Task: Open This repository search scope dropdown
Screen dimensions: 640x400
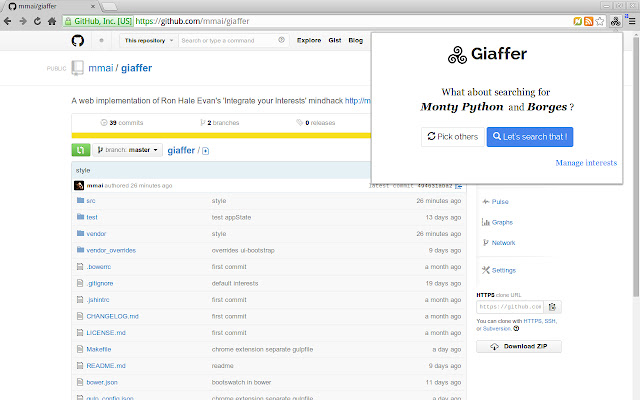Action: (x=149, y=40)
